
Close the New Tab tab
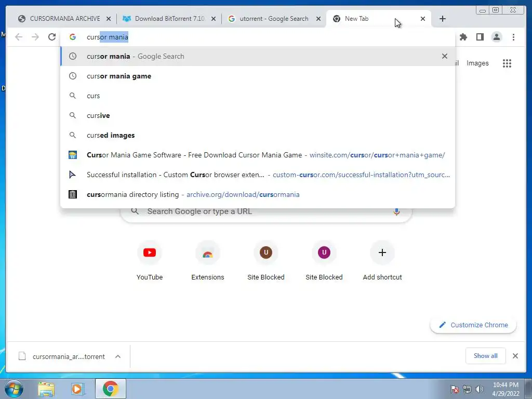point(423,19)
